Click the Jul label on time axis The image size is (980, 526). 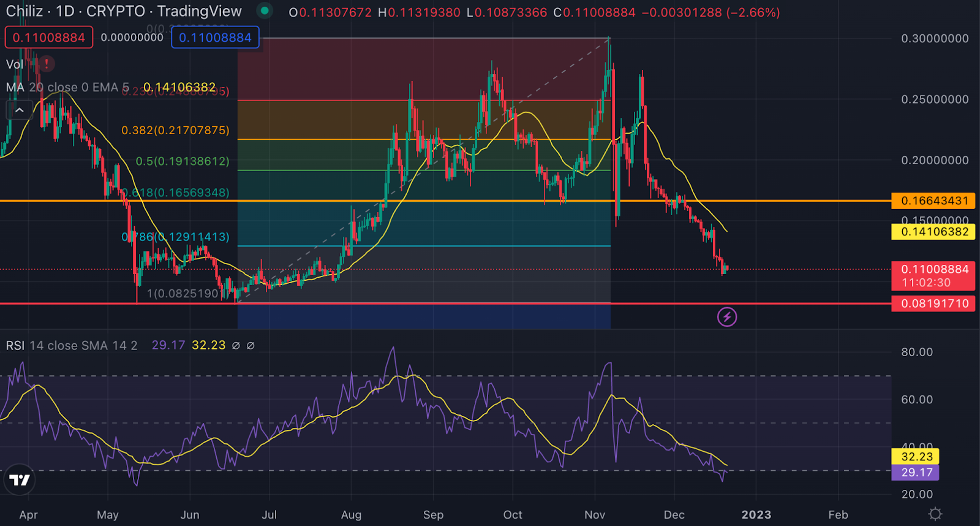[x=269, y=515]
